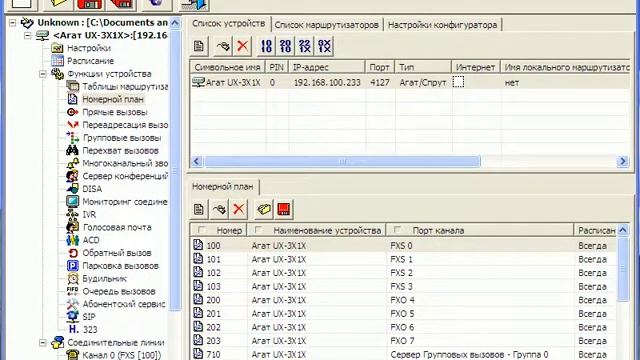Click the tree panel vertical scrollbar thumb
The height and width of the screenshot is (360, 640).
(175, 169)
